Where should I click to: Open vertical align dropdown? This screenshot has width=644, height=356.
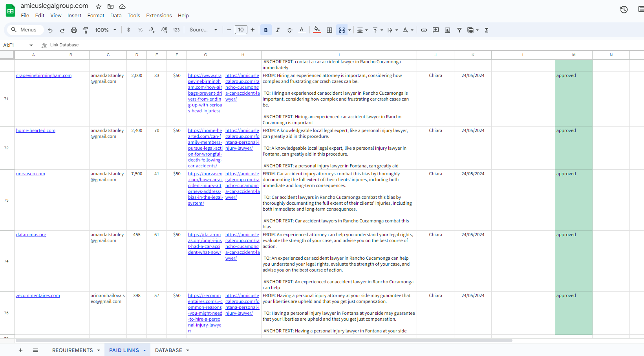click(377, 30)
